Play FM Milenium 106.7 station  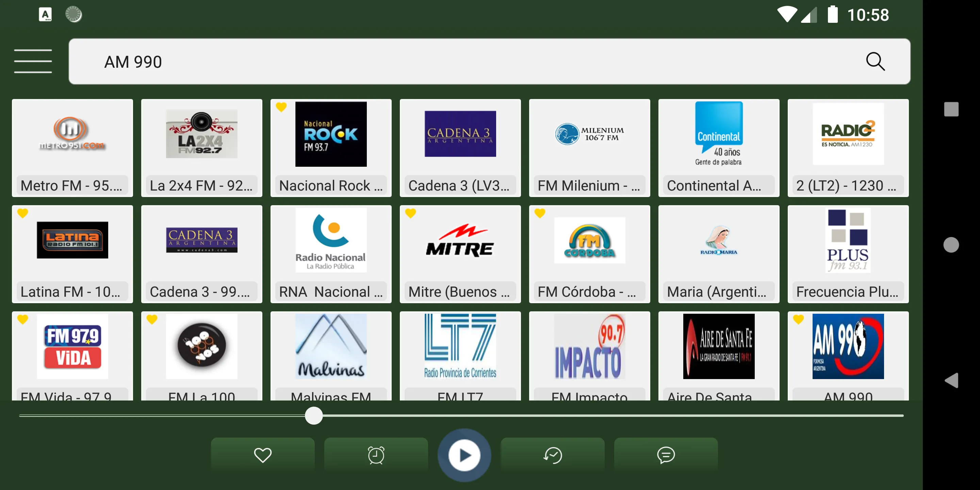(x=590, y=148)
